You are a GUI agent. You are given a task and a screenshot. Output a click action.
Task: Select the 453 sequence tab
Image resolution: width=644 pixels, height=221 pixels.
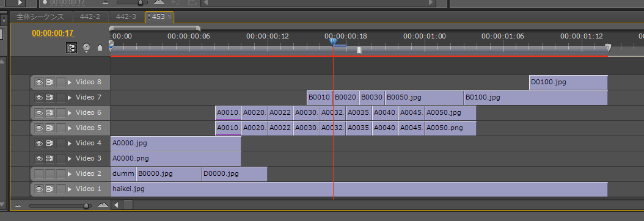(158, 17)
